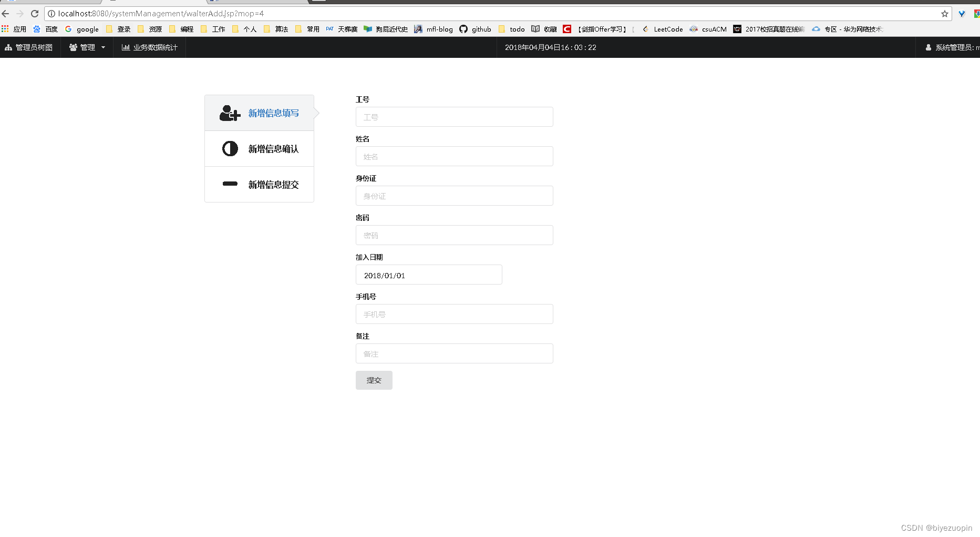The height and width of the screenshot is (537, 980).
Task: Click the blue V extension icon
Action: [x=962, y=14]
